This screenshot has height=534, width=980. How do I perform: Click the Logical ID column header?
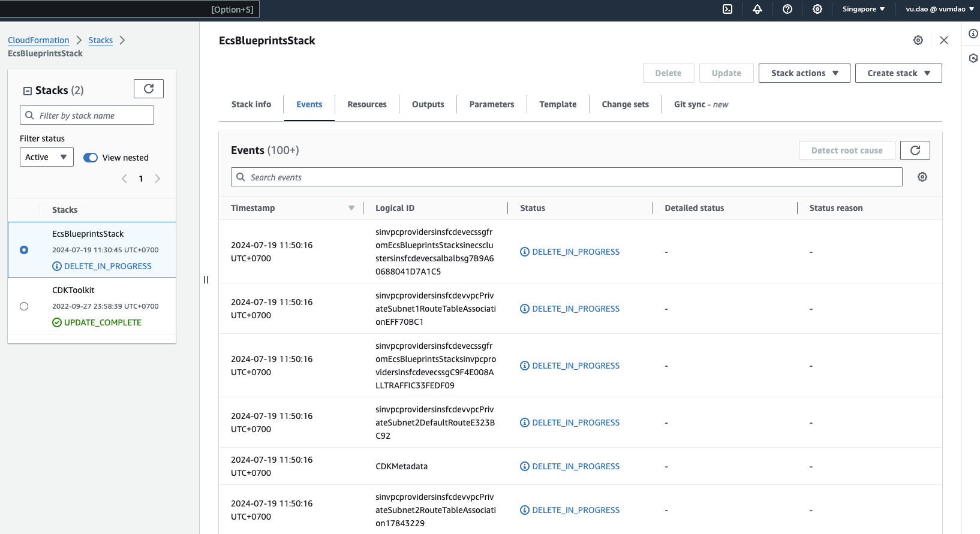pyautogui.click(x=395, y=208)
